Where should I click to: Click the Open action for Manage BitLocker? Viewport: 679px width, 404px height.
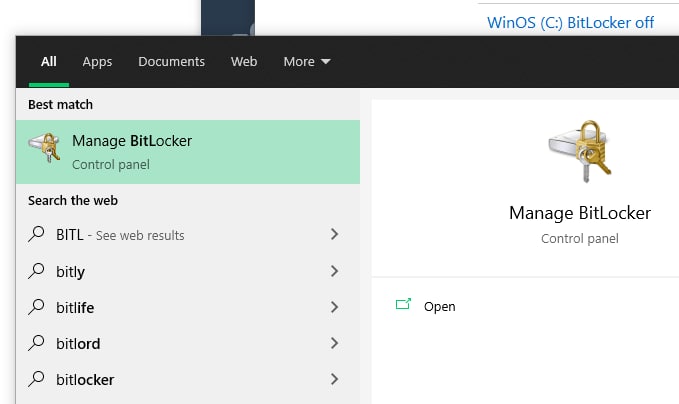(x=440, y=307)
